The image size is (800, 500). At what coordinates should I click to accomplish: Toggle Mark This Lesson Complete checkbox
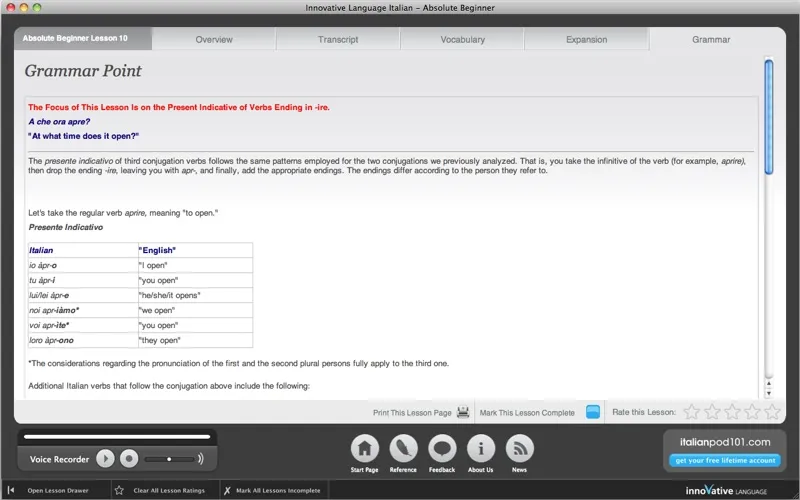pos(593,412)
